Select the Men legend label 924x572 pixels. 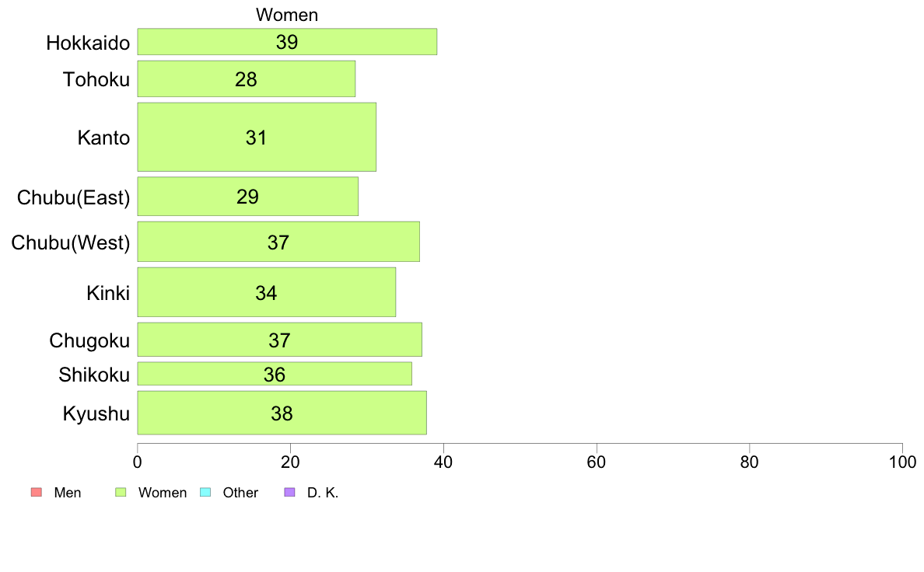(x=68, y=493)
